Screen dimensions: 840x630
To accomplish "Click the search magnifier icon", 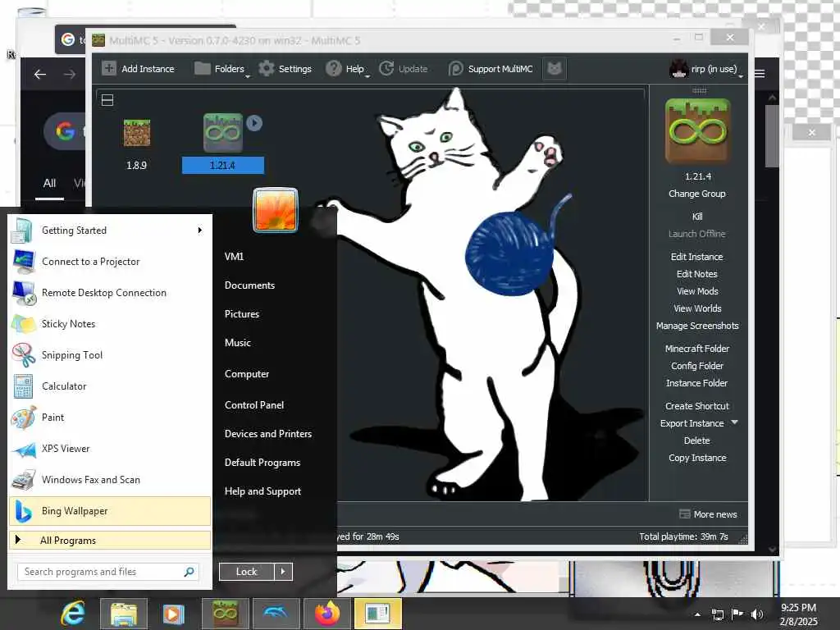I will coord(189,572).
